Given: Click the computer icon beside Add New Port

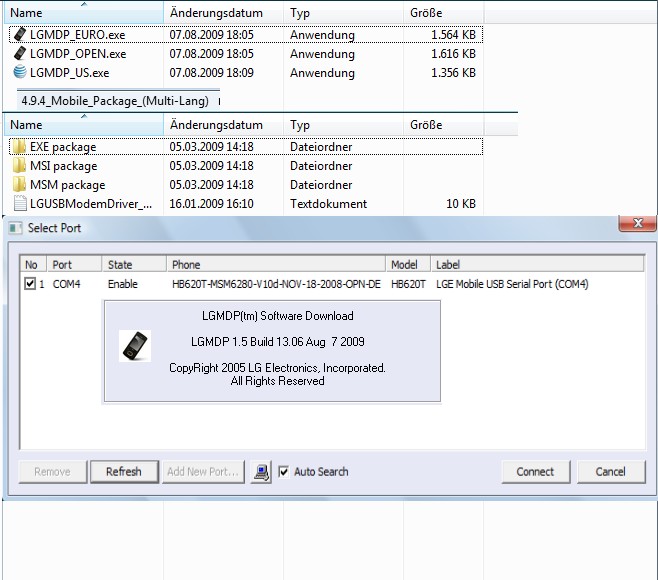Looking at the screenshot, I should tap(261, 472).
